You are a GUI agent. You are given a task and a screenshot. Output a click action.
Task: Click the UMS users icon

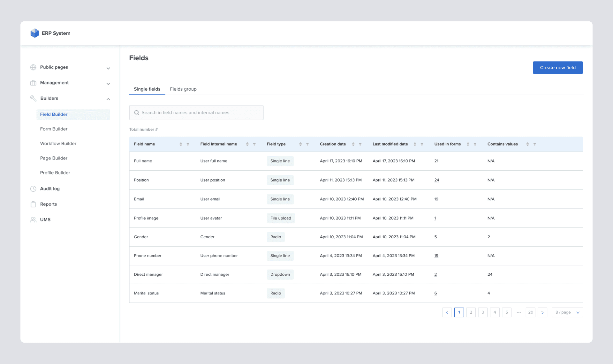click(33, 219)
